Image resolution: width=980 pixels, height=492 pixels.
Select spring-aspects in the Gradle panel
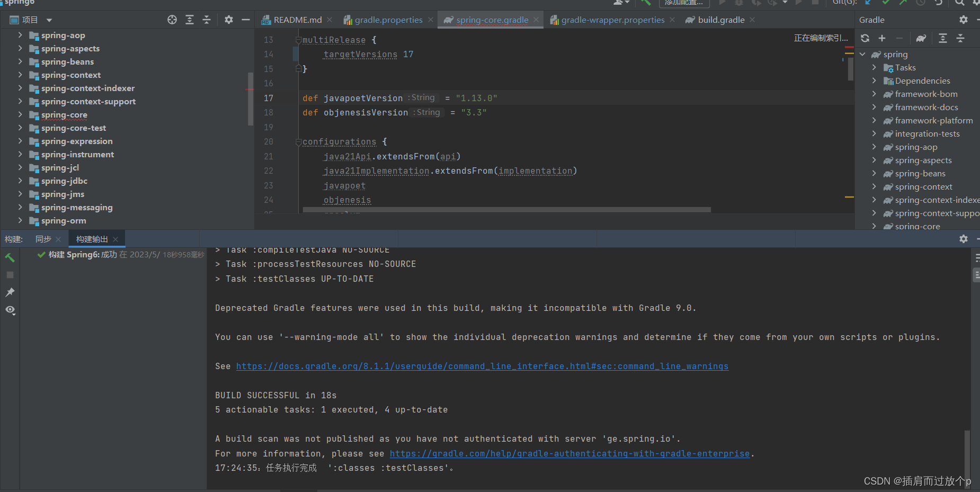[923, 160]
